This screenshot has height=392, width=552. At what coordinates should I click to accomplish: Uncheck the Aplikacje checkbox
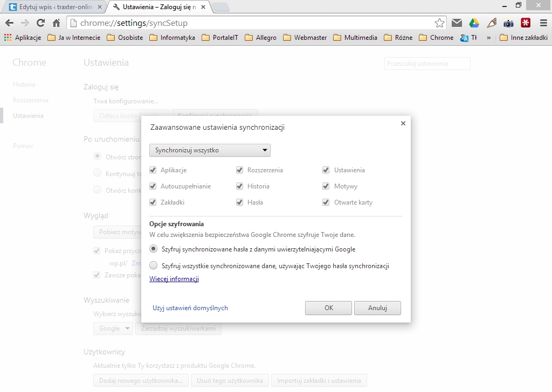pos(153,170)
